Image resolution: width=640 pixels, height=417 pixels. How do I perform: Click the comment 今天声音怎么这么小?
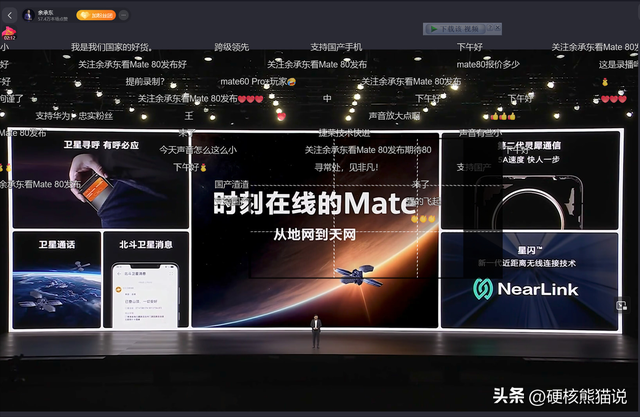click(x=198, y=150)
